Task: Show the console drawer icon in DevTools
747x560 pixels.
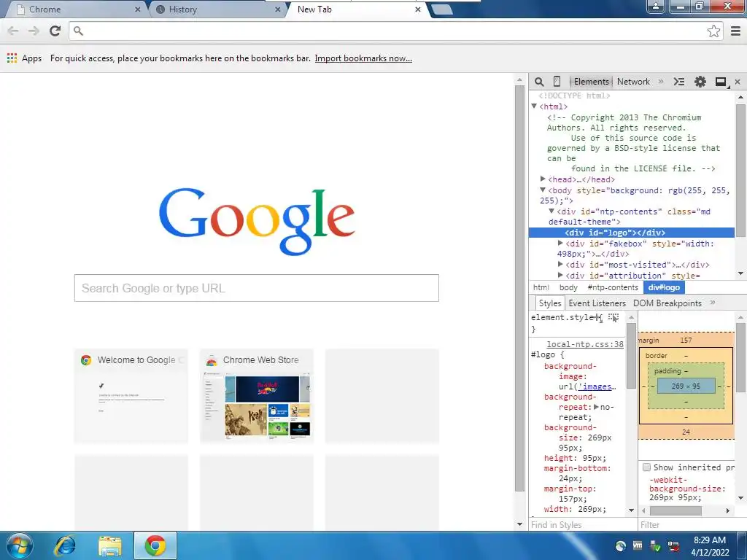Action: tap(679, 82)
